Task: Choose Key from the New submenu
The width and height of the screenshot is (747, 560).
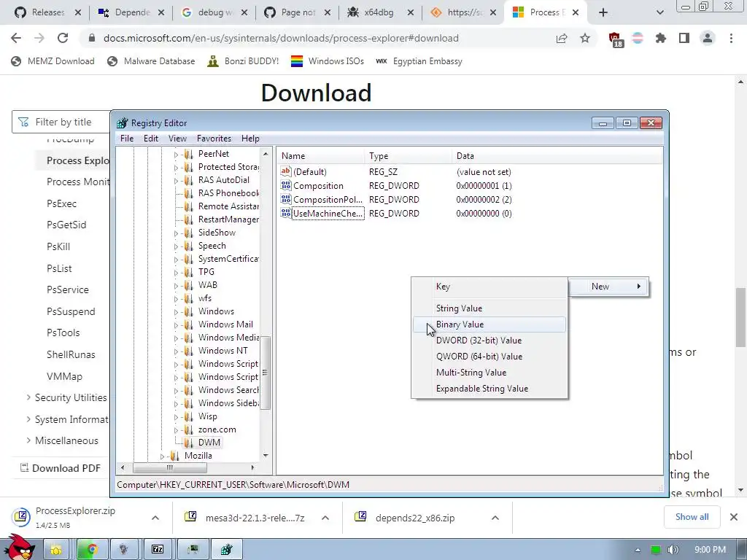Action: click(x=489, y=287)
